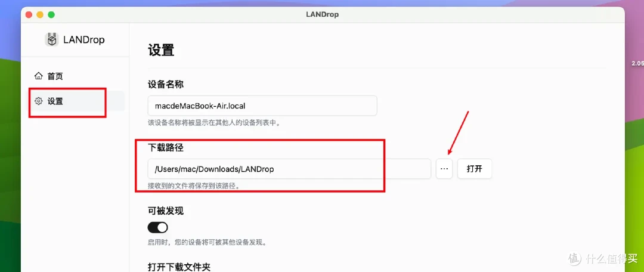Click the LANDrop window title bar text
Screen dimensions: 644x272
click(x=323, y=14)
